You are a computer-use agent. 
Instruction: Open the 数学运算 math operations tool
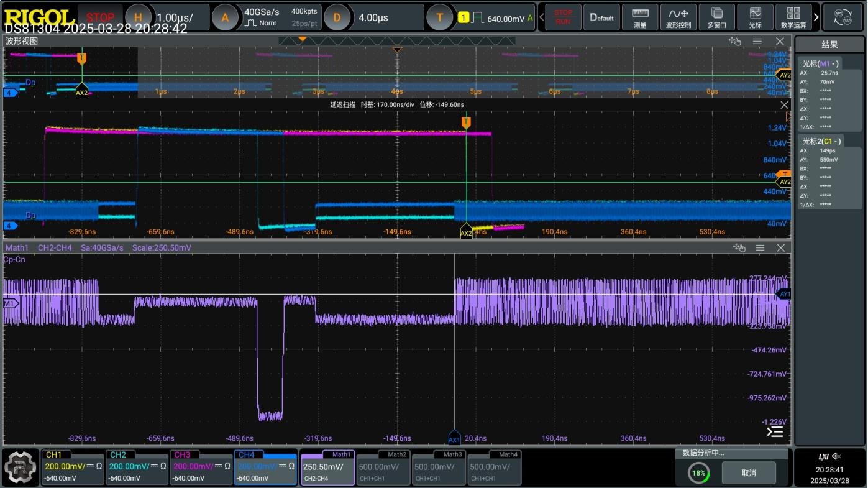[793, 17]
